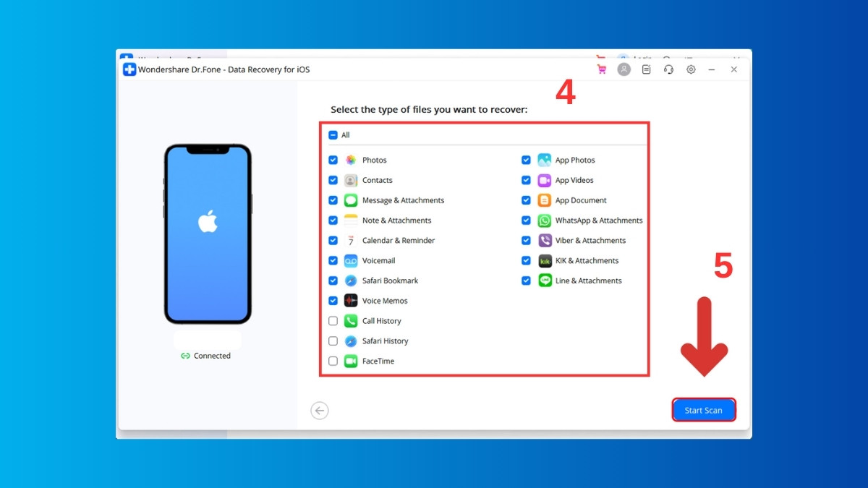Click the Call History phone icon
The height and width of the screenshot is (488, 868).
(351, 321)
